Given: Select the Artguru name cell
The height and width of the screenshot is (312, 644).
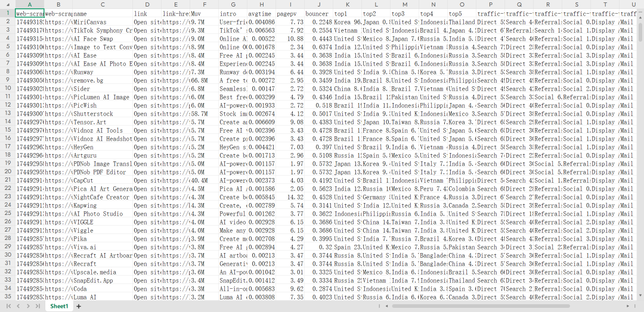Looking at the screenshot, I should click(103, 155).
